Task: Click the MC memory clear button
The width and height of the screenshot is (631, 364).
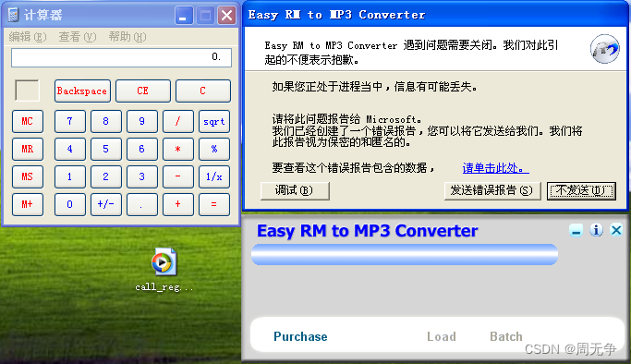Action: [28, 121]
